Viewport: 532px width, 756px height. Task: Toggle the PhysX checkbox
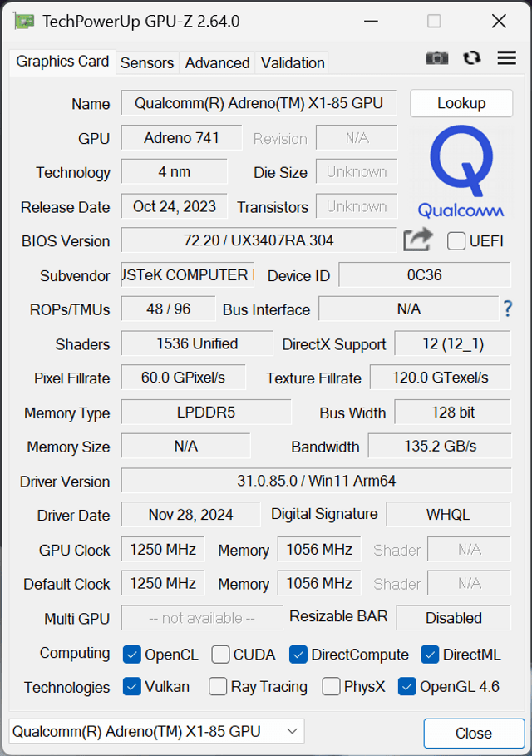click(x=331, y=687)
